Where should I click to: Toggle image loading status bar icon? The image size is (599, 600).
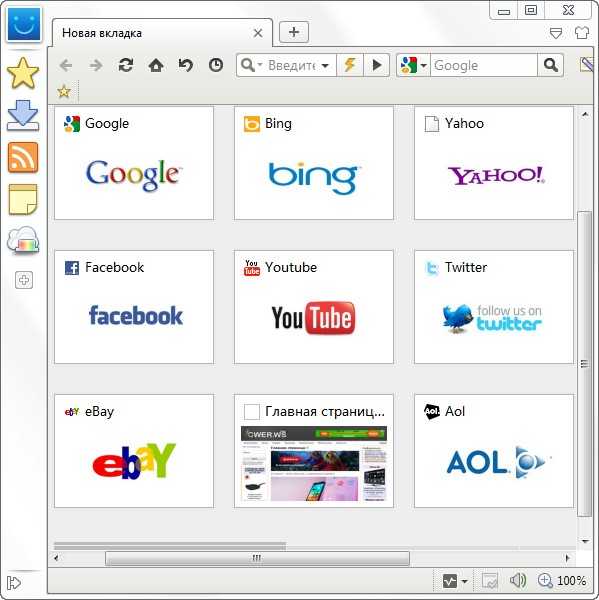[490, 581]
